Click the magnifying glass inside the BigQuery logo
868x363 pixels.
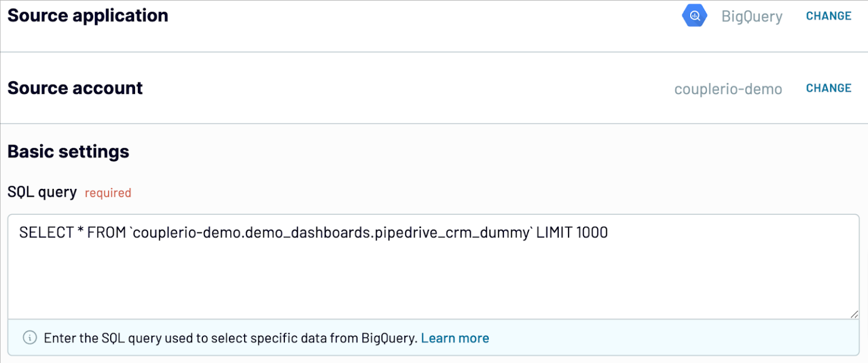point(694,15)
